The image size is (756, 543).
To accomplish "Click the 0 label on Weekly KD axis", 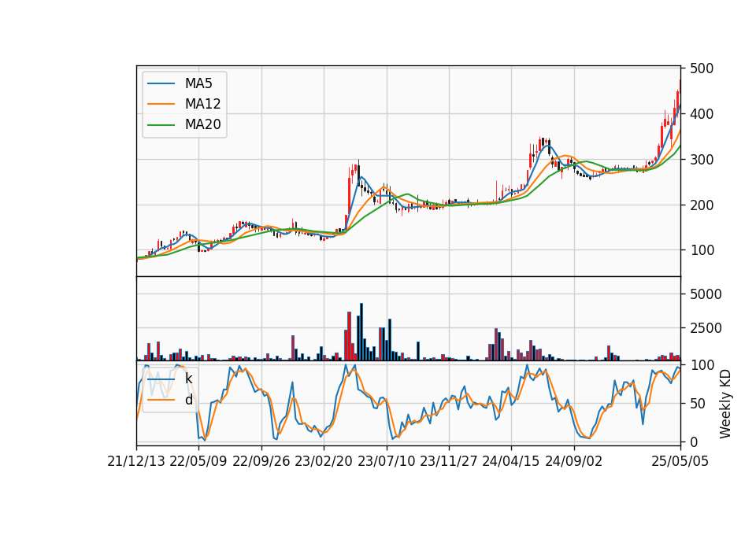I will point(694,441).
